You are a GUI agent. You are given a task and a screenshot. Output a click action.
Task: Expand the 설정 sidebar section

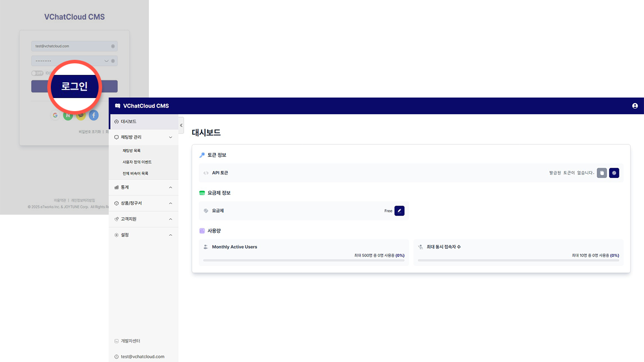(x=171, y=235)
